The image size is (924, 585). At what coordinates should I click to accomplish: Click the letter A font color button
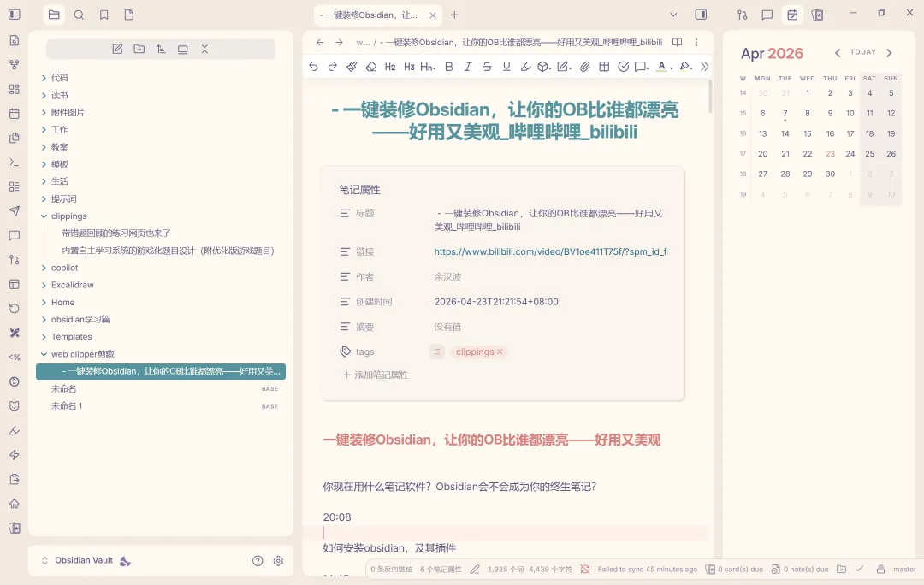coord(663,67)
